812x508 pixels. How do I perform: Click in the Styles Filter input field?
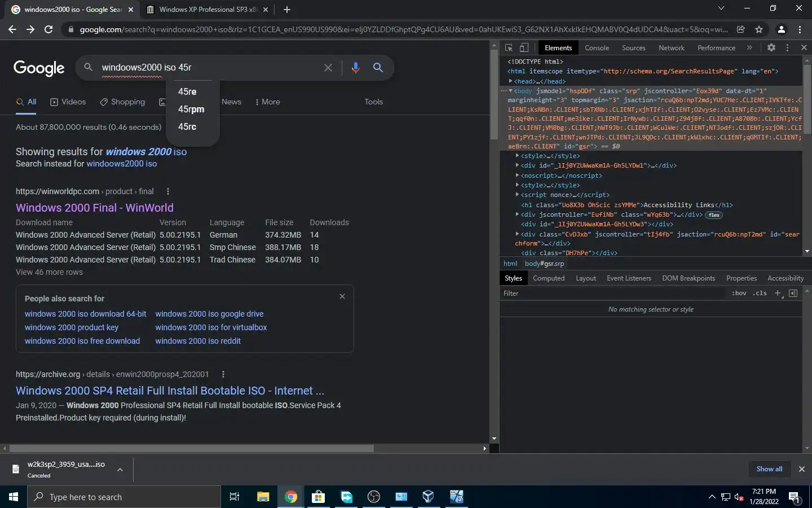click(x=614, y=293)
